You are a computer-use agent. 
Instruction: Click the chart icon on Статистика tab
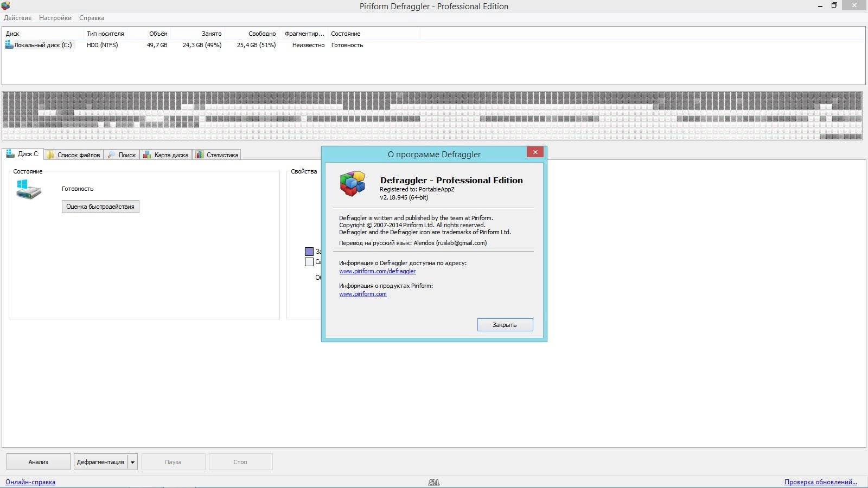(200, 155)
